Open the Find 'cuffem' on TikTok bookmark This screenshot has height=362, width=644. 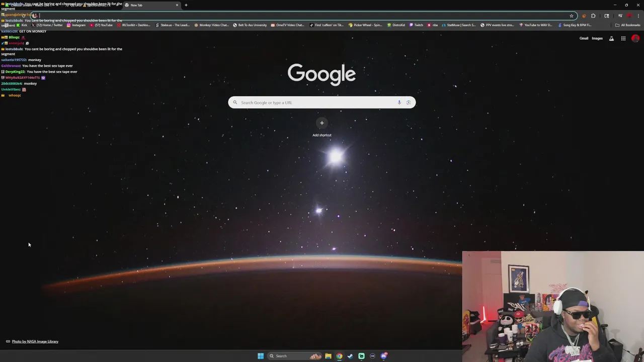tap(327, 25)
